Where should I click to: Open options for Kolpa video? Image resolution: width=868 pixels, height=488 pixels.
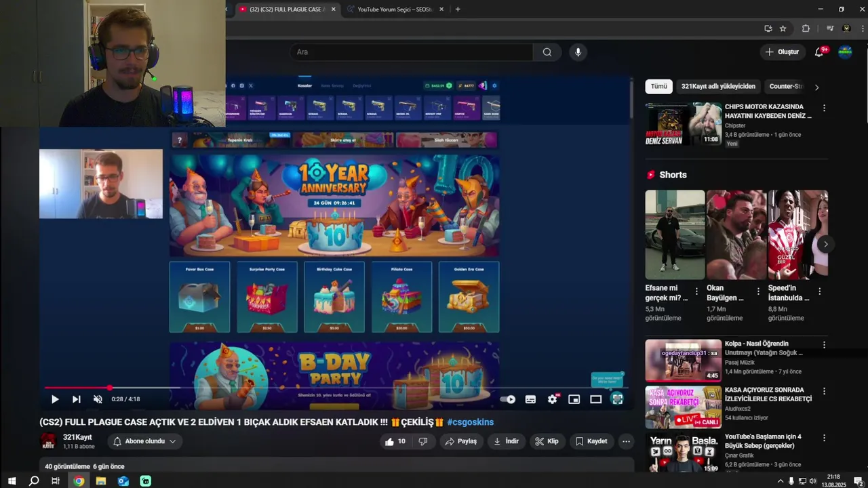[x=824, y=344]
